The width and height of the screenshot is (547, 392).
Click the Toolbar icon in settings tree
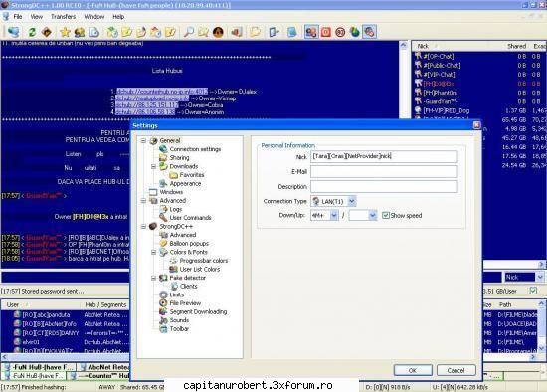pos(163,328)
